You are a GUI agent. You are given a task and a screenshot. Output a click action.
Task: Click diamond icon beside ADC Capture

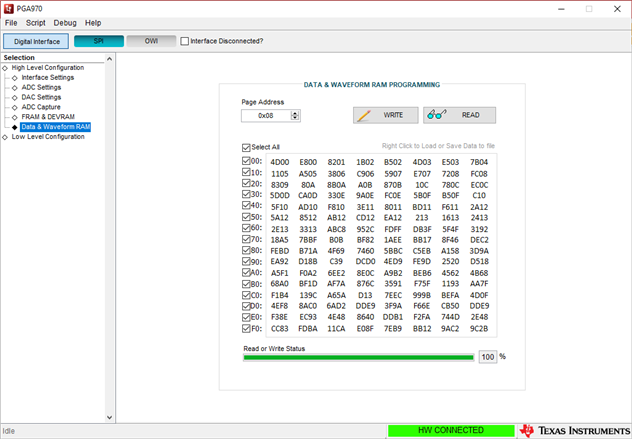pyautogui.click(x=15, y=107)
